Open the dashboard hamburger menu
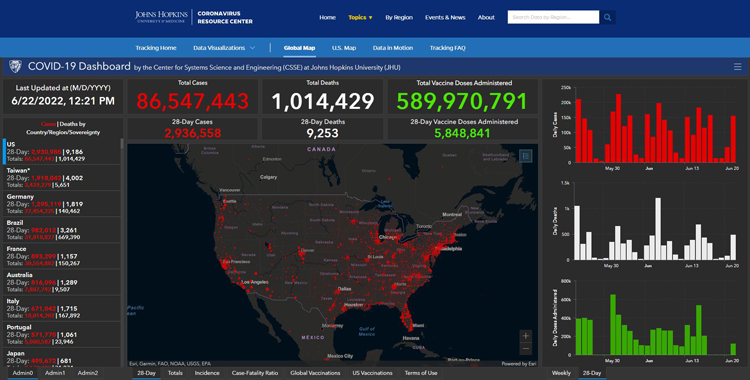The image size is (750, 380). tap(738, 67)
